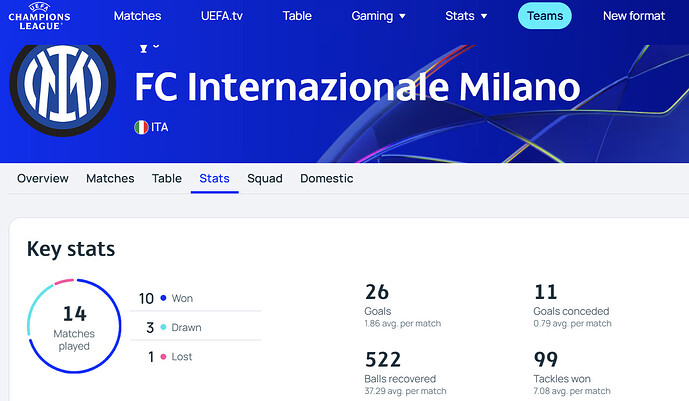Image resolution: width=689 pixels, height=401 pixels.
Task: Click the blue Won legend dot
Action: click(163, 298)
